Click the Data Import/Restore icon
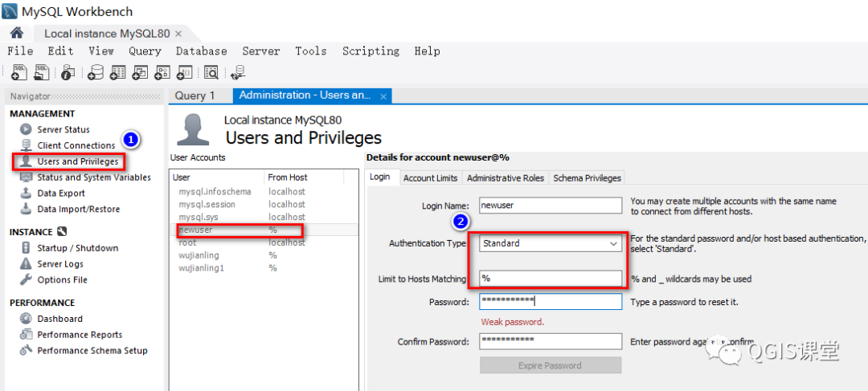This screenshot has width=868, height=391. [26, 209]
